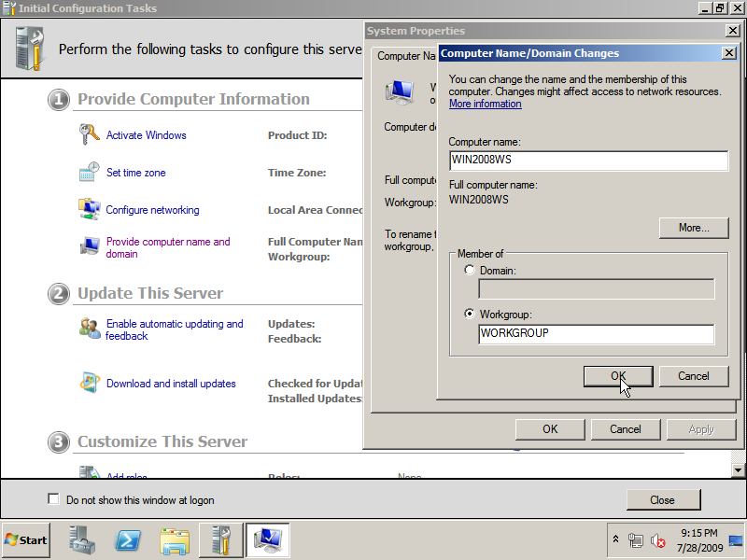
Task: Click the More... button
Action: 694,228
